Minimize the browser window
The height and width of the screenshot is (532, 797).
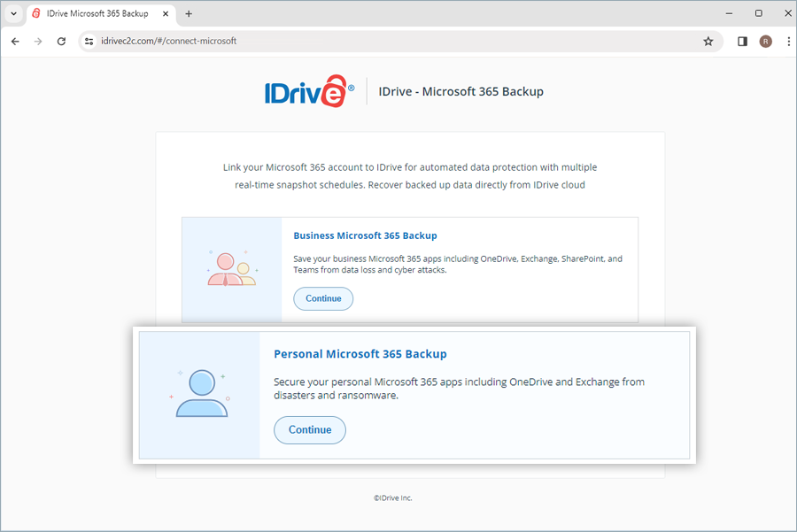(x=729, y=13)
